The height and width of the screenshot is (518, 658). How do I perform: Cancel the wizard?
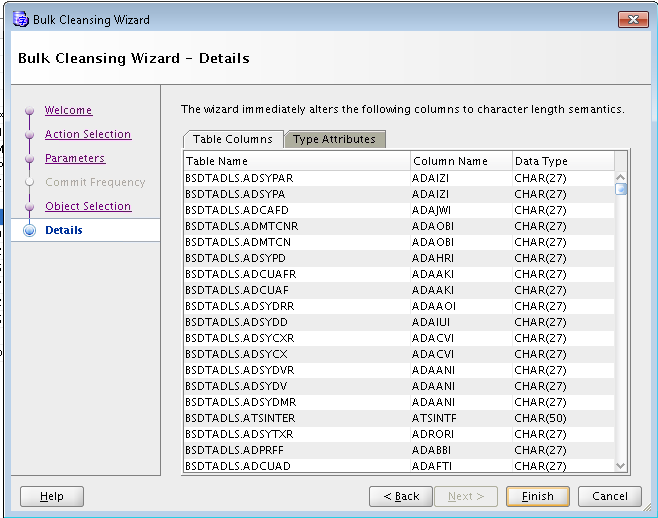click(x=610, y=496)
